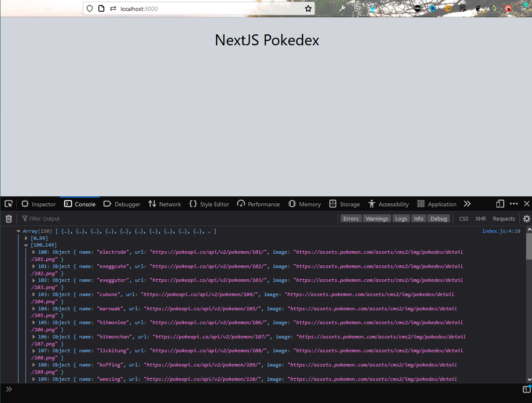Expand object 108 koffing
The width and height of the screenshot is (532, 403).
tap(34, 365)
